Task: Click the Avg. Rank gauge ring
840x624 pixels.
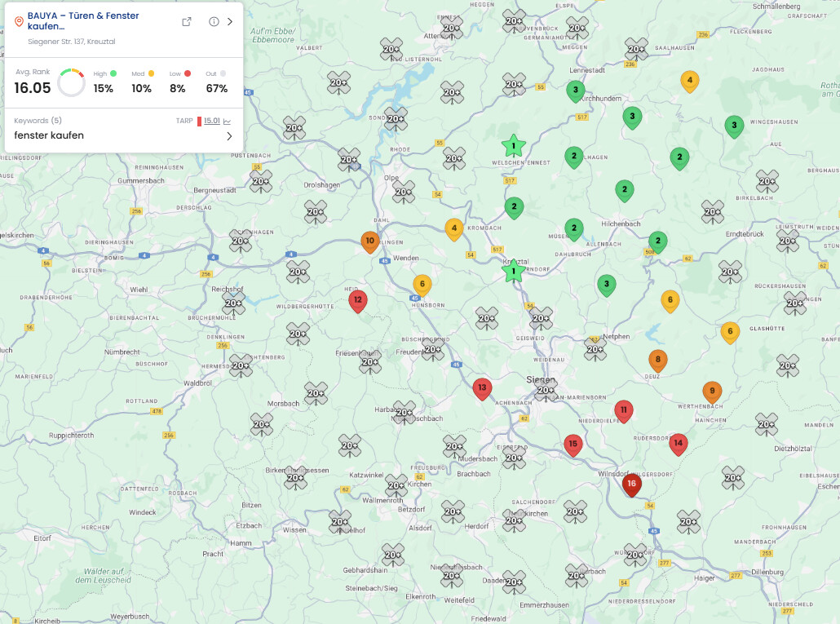Action: click(x=71, y=82)
